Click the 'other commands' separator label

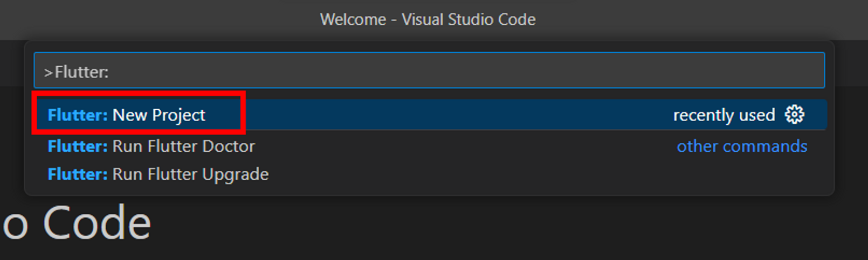tap(742, 146)
